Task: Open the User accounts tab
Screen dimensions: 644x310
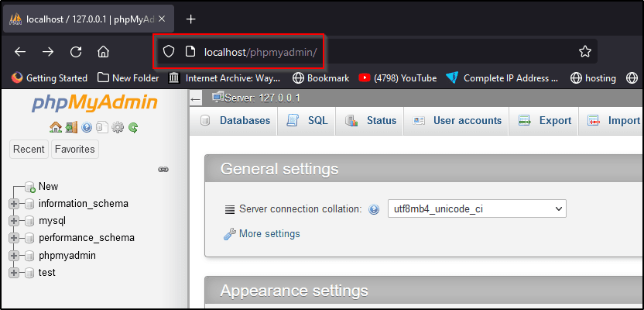Action: click(457, 121)
